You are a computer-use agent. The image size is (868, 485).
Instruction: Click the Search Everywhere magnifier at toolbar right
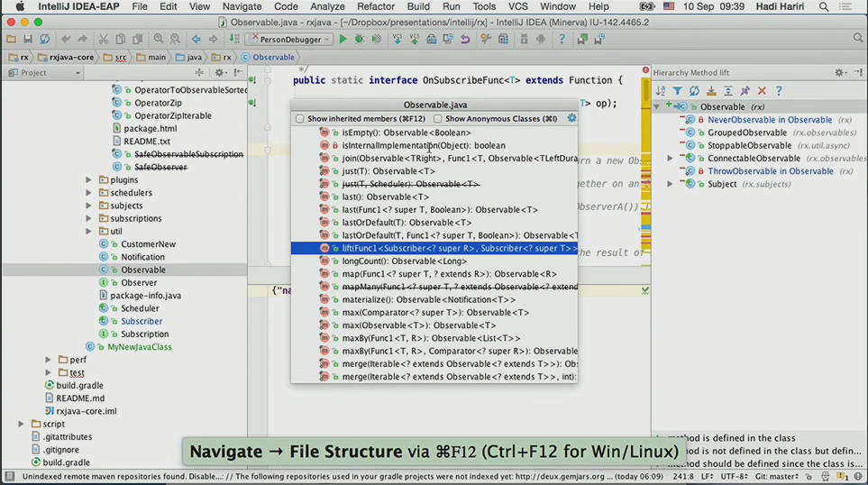(x=857, y=38)
